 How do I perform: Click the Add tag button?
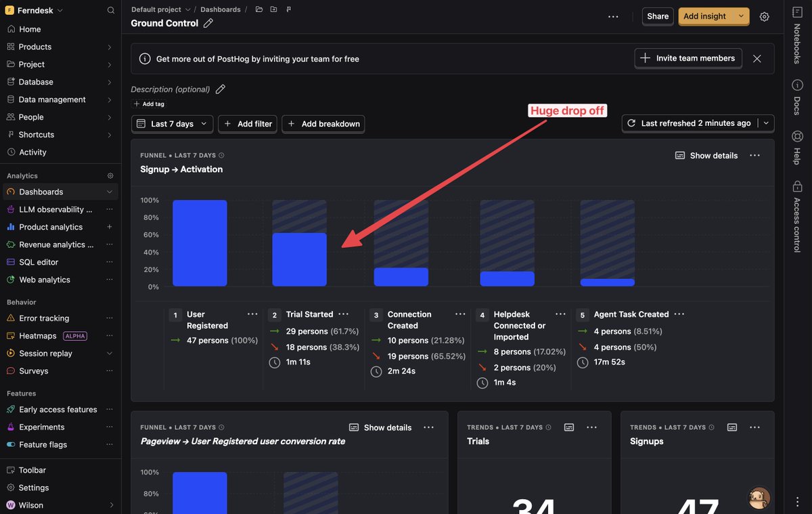(149, 104)
